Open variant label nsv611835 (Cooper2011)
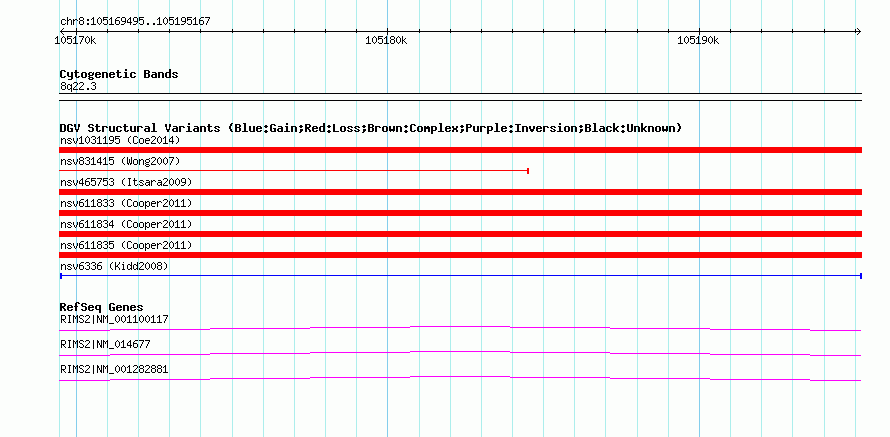 pyautogui.click(x=126, y=245)
